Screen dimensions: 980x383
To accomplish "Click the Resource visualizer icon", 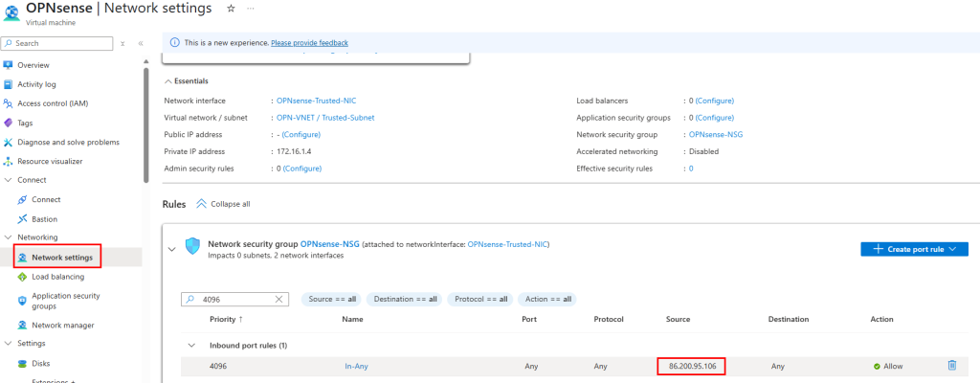I will [8, 161].
